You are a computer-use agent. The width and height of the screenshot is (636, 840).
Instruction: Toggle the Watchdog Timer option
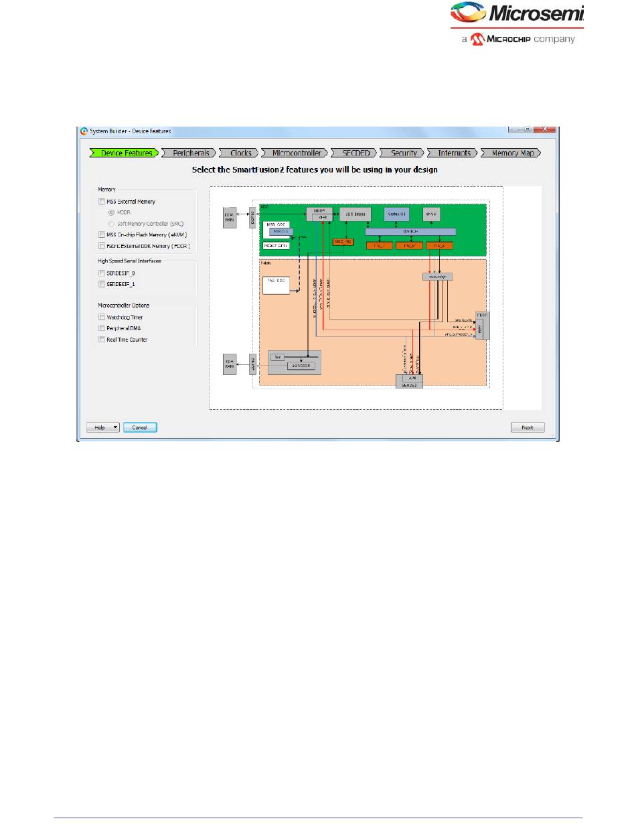click(102, 318)
